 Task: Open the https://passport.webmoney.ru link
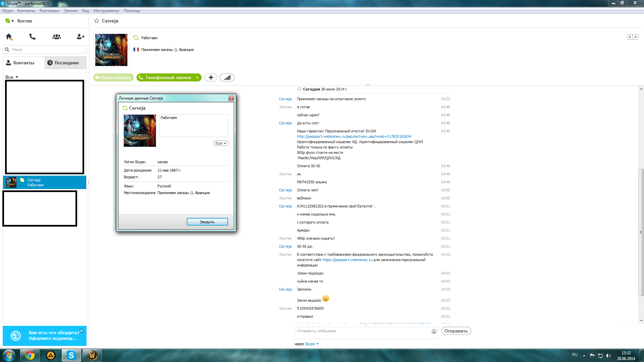347,260
